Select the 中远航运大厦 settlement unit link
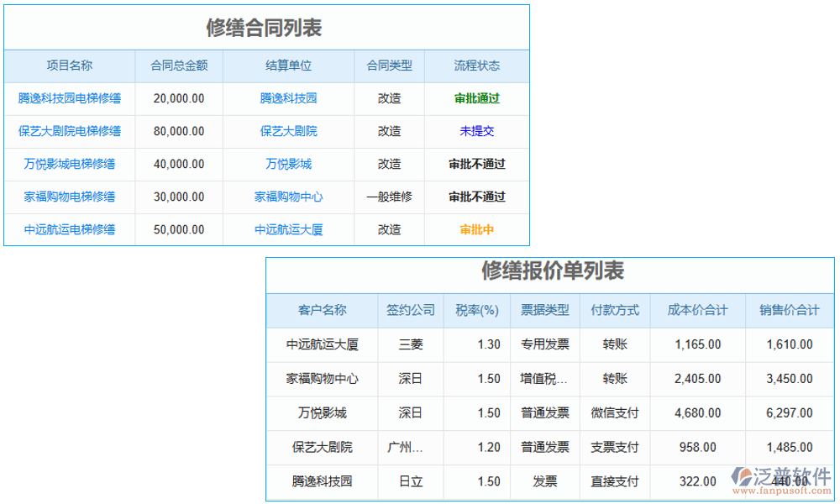 289,229
